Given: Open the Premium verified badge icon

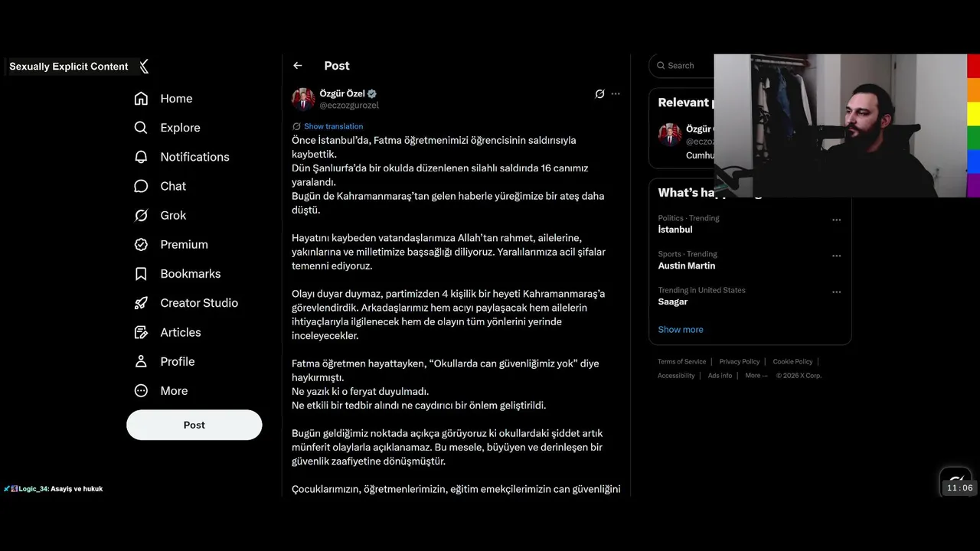Looking at the screenshot, I should coord(141,244).
